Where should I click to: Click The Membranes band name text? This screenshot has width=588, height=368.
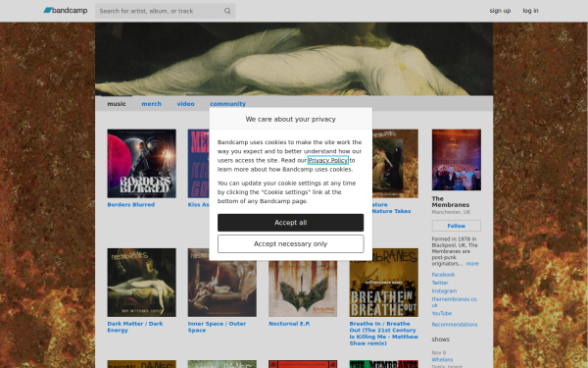click(451, 201)
